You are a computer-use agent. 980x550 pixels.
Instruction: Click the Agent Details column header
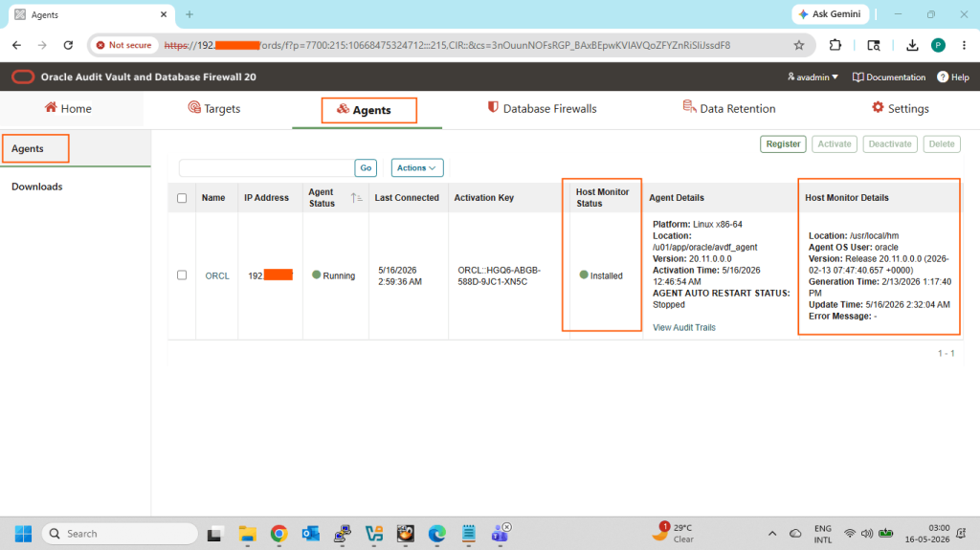pos(677,197)
